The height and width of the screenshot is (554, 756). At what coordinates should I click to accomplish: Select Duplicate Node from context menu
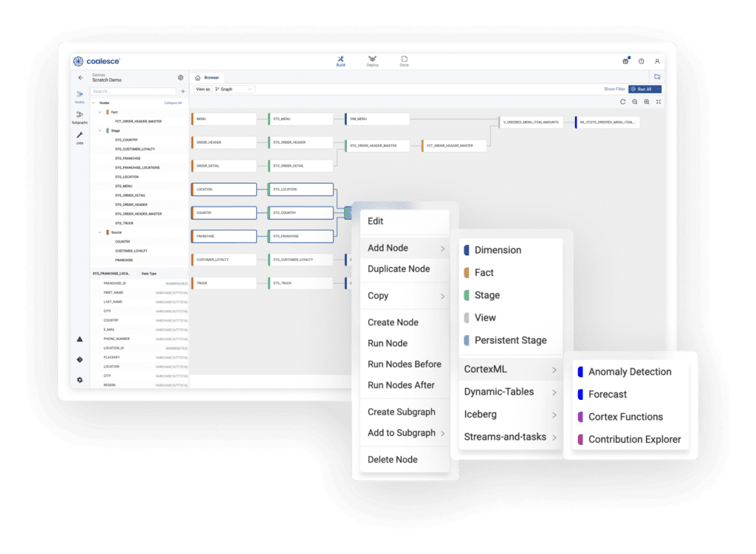(399, 269)
